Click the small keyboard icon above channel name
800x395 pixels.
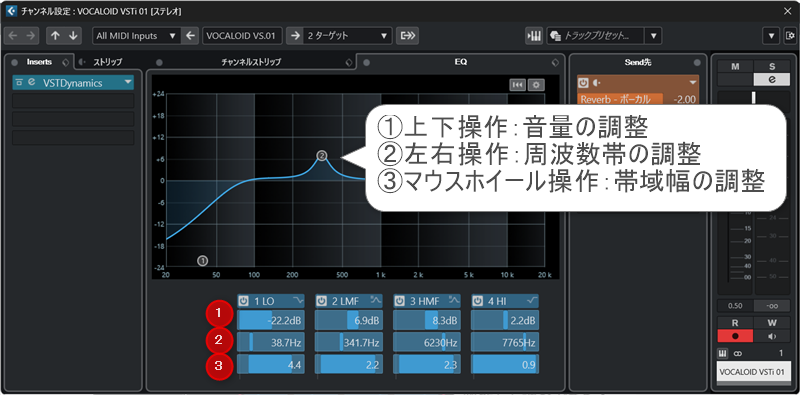pyautogui.click(x=722, y=353)
